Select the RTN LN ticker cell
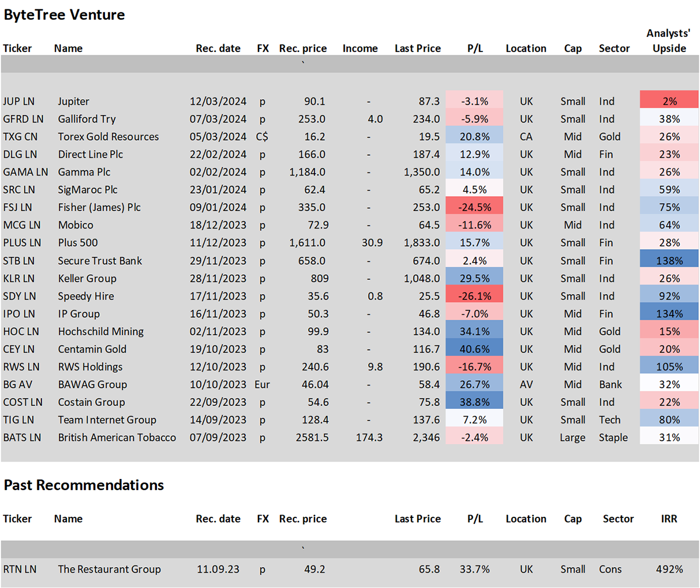Viewport: 700px width, 588px height. (20, 569)
